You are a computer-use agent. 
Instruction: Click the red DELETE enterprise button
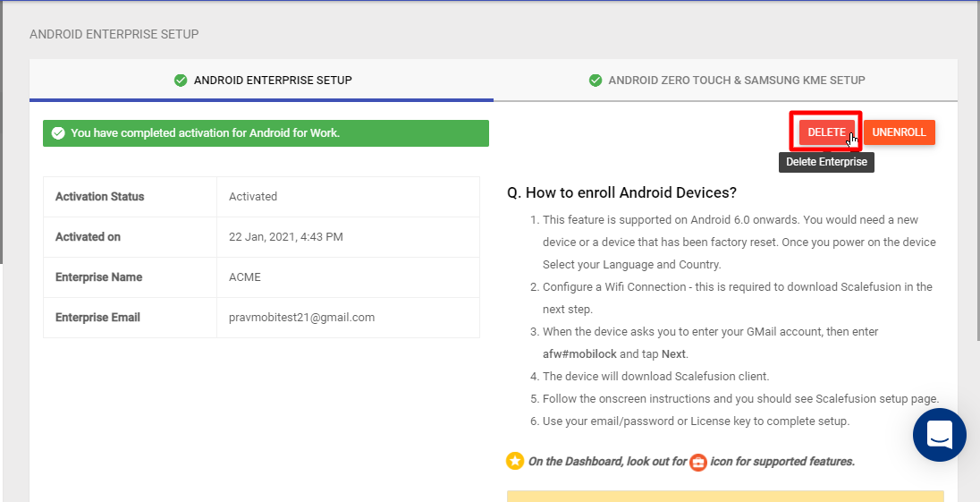[827, 132]
